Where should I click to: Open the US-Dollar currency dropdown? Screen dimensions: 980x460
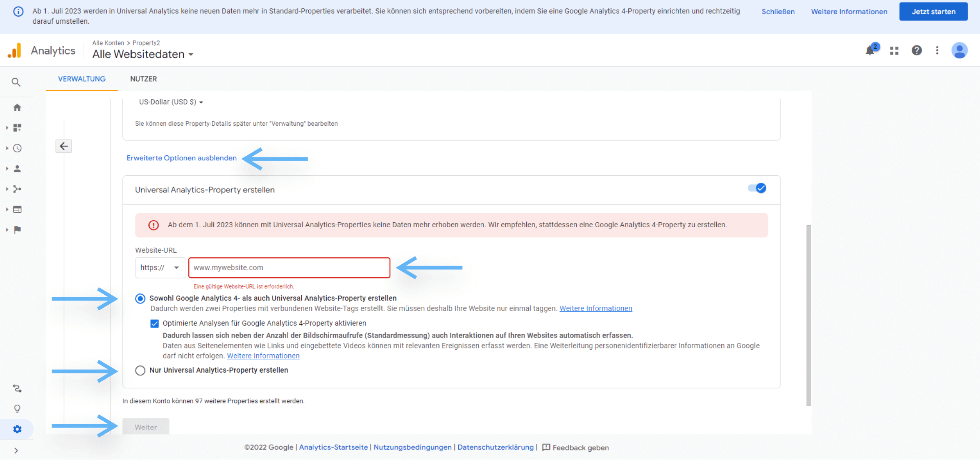point(171,102)
